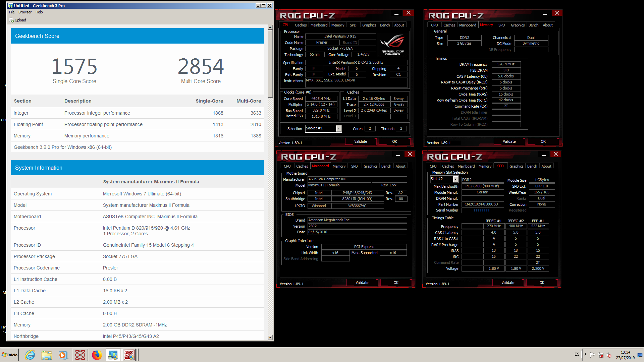644x362 pixels.
Task: Click OK in the SPD tab window
Action: (x=542, y=283)
